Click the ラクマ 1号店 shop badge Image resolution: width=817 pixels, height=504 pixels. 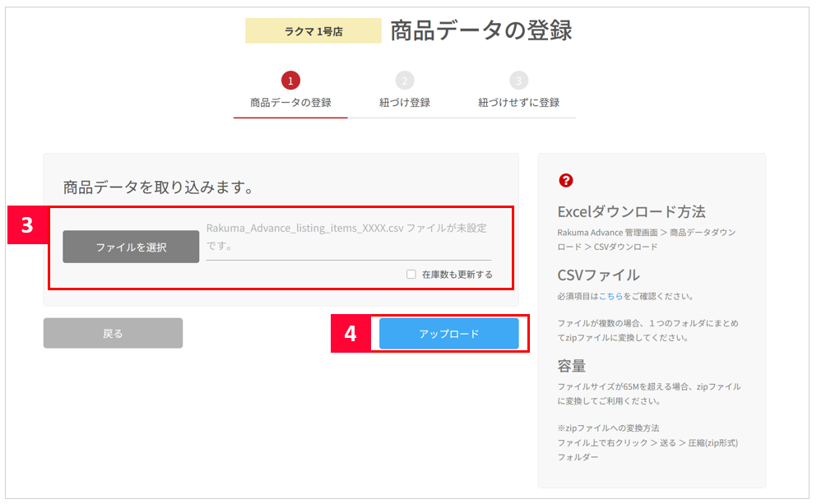[x=313, y=31]
